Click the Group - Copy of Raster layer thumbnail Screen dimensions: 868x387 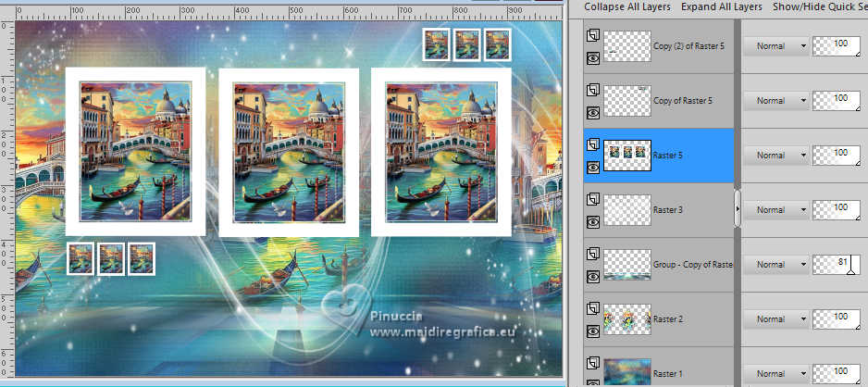tap(627, 265)
